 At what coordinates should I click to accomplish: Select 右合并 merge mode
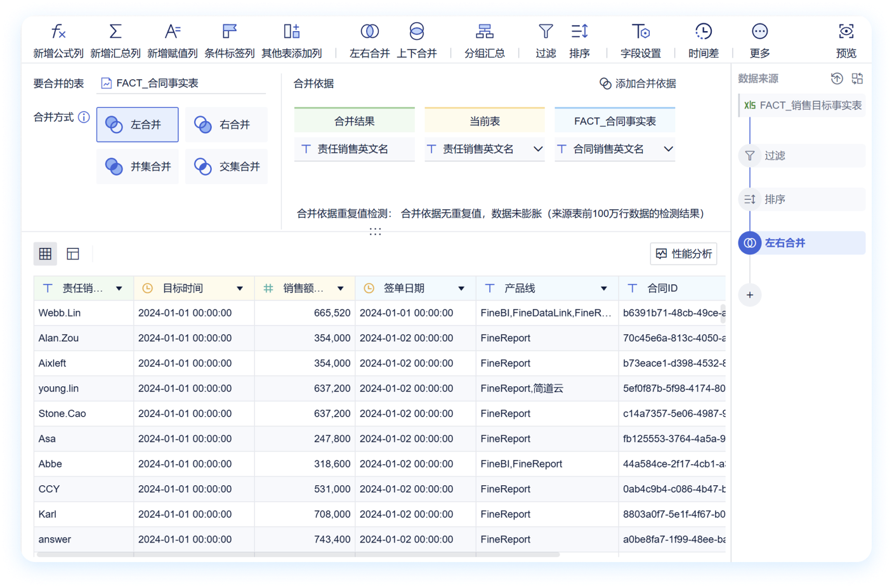(226, 124)
